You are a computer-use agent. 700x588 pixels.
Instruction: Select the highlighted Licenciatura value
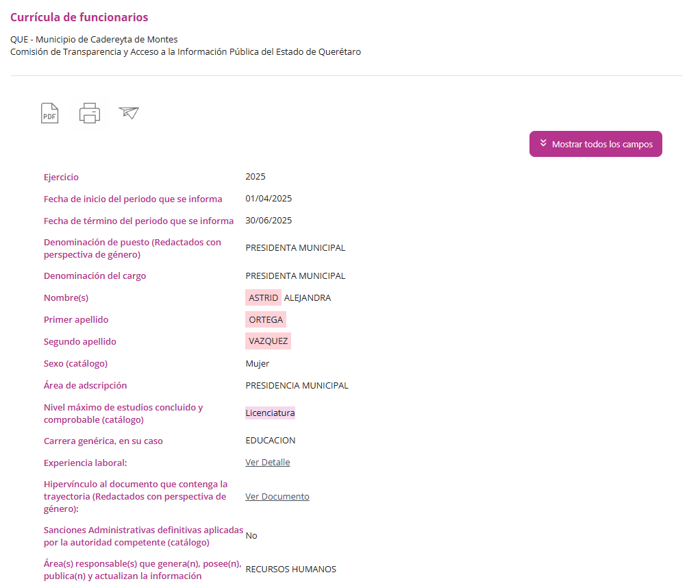[270, 413]
